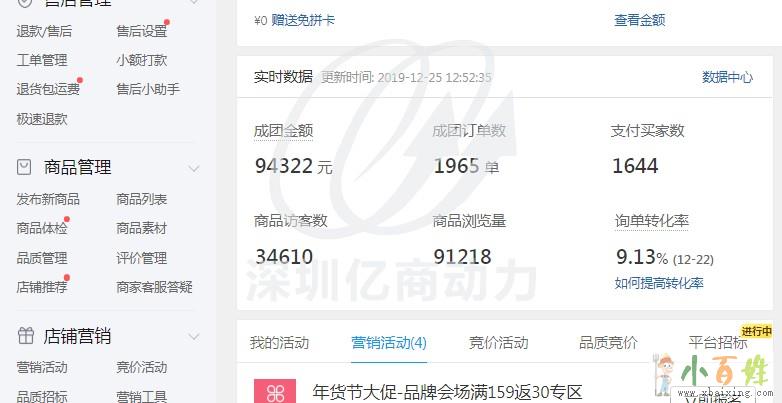Screen dimensions: 782x403
Task: Collapse the 售后管理 section chevron
Action: [x=194, y=2]
